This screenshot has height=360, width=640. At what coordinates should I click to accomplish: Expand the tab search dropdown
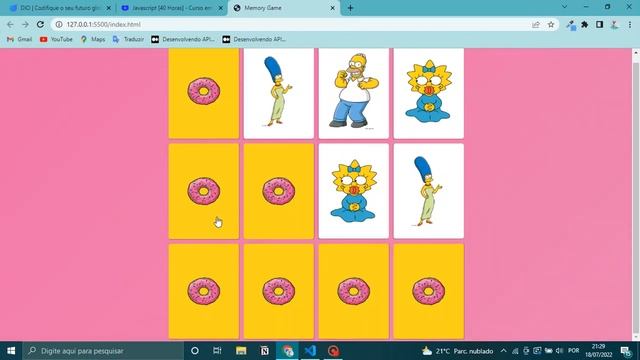564,7
